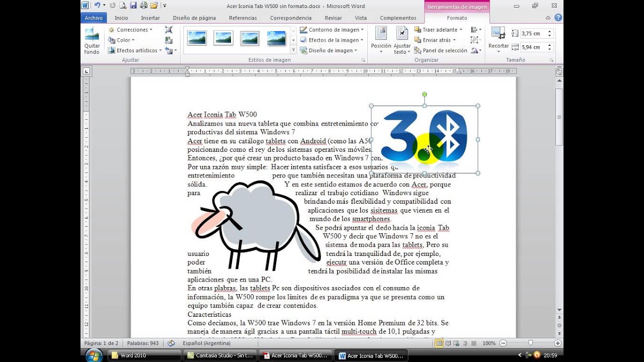Click the Posición button
Image resolution: width=644 pixels, height=362 pixels.
click(381, 40)
